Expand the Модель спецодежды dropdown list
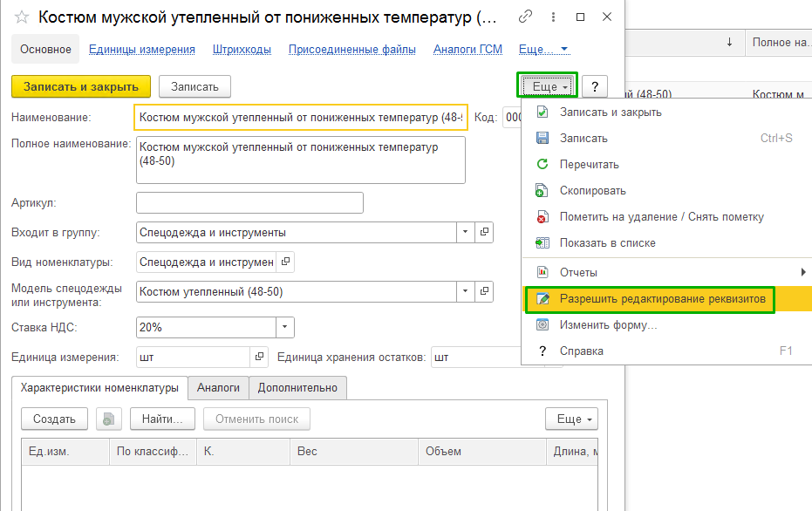Image resolution: width=812 pixels, height=511 pixels. (x=466, y=292)
